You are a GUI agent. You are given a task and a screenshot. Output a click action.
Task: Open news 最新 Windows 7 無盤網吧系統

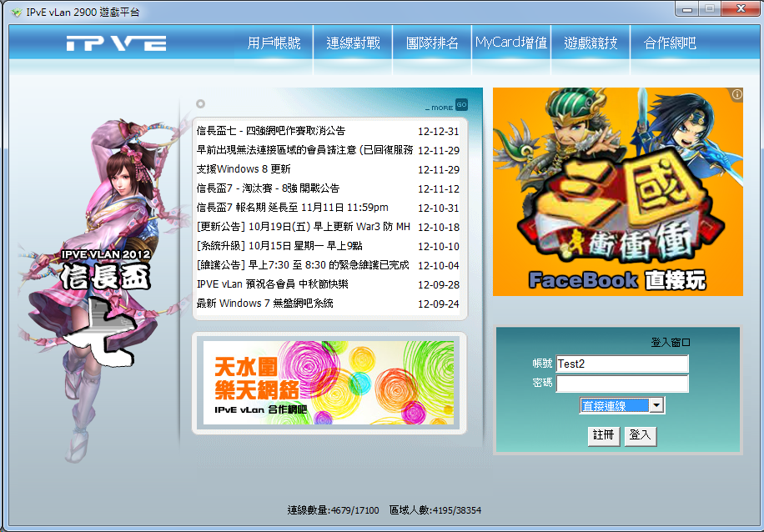pos(265,303)
